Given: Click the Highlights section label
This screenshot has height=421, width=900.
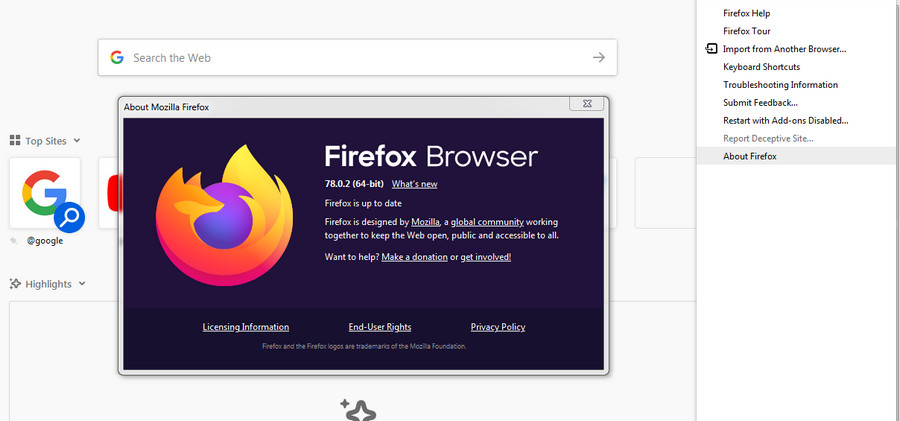Looking at the screenshot, I should 48,284.
